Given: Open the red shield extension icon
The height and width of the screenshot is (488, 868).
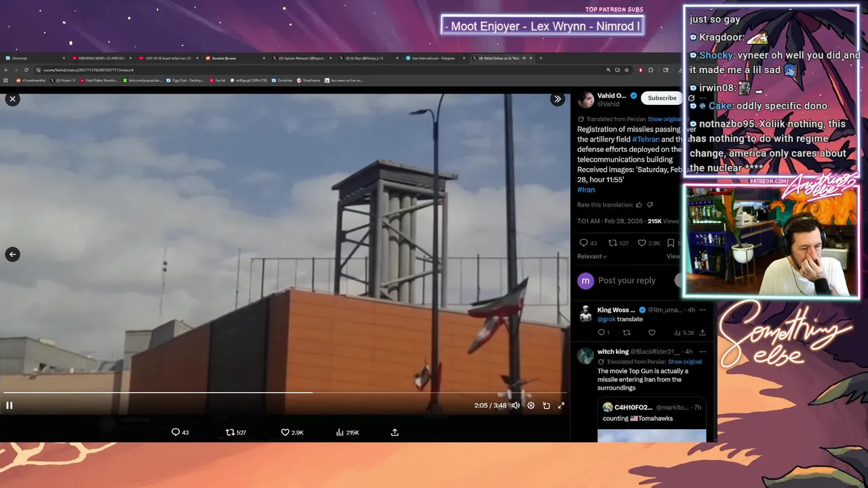Looking at the screenshot, I should tap(641, 70).
